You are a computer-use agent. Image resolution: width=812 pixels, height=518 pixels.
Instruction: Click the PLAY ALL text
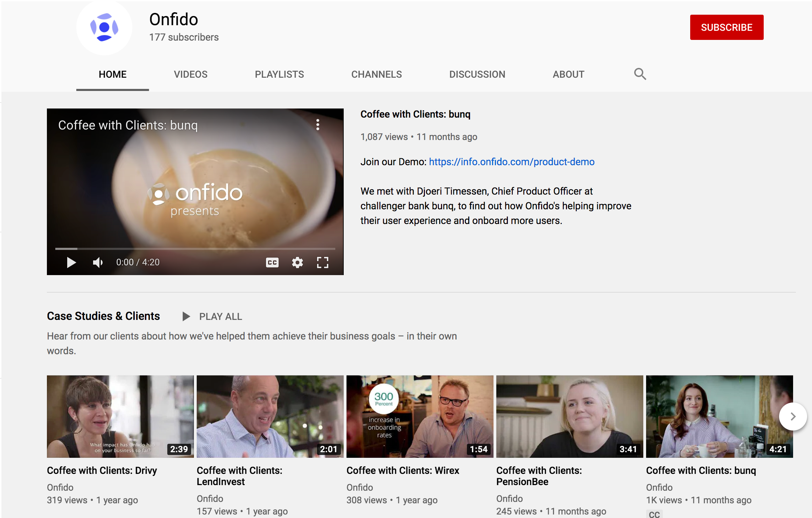coord(220,316)
